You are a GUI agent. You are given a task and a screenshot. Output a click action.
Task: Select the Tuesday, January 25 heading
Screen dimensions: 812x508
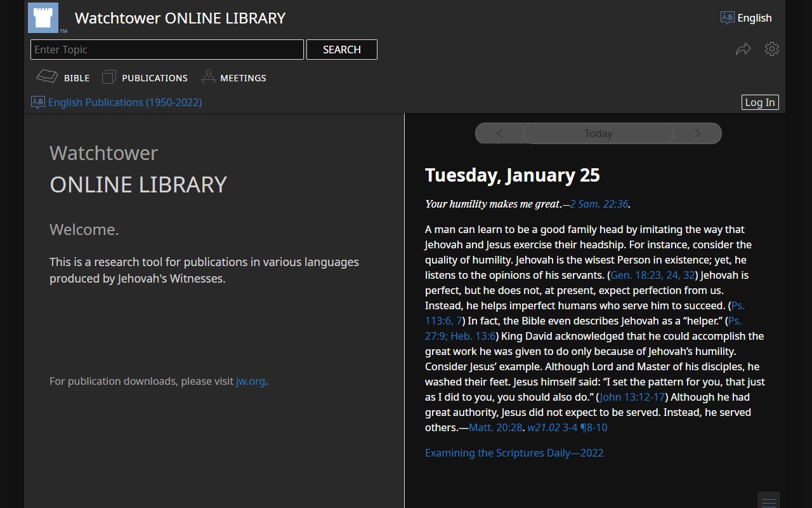pyautogui.click(x=513, y=175)
